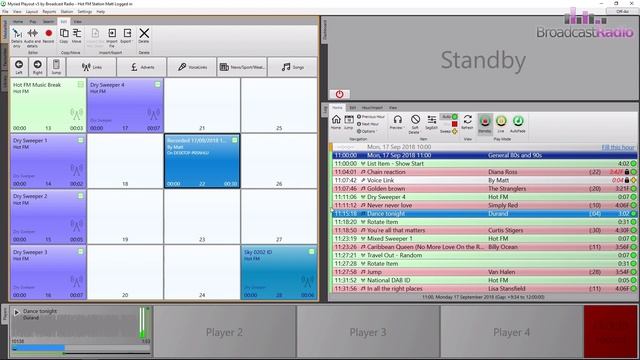Click the blue Player 1 progress bar

[39, 348]
